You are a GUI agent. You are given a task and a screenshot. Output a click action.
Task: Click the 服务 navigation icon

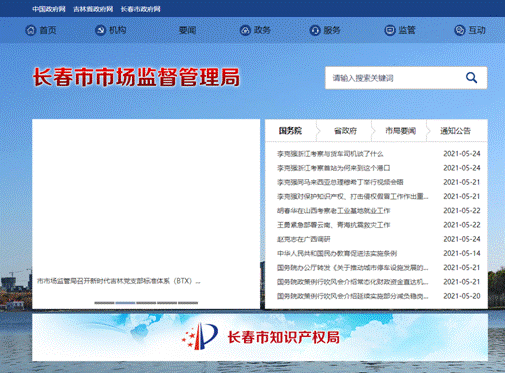pos(315,30)
